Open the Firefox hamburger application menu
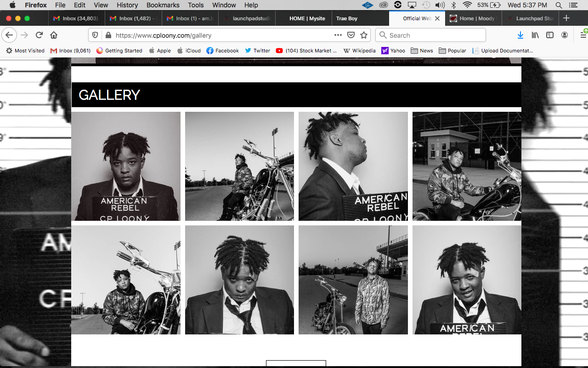The height and width of the screenshot is (368, 588). click(x=583, y=35)
